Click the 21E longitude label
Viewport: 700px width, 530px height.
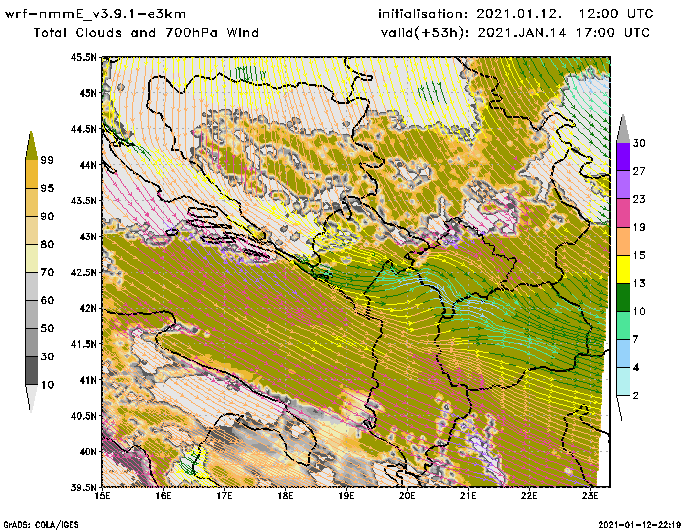click(x=468, y=496)
